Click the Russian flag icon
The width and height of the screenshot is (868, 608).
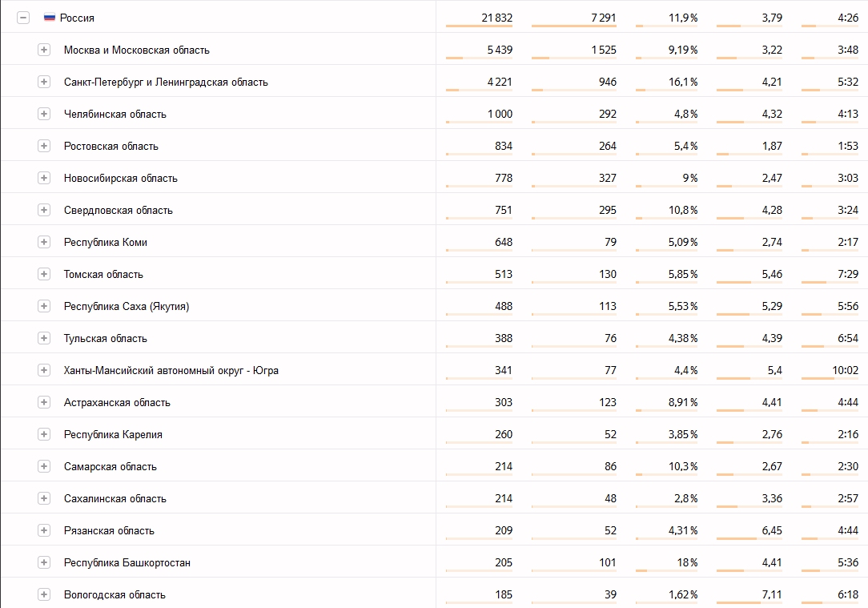tap(50, 17)
